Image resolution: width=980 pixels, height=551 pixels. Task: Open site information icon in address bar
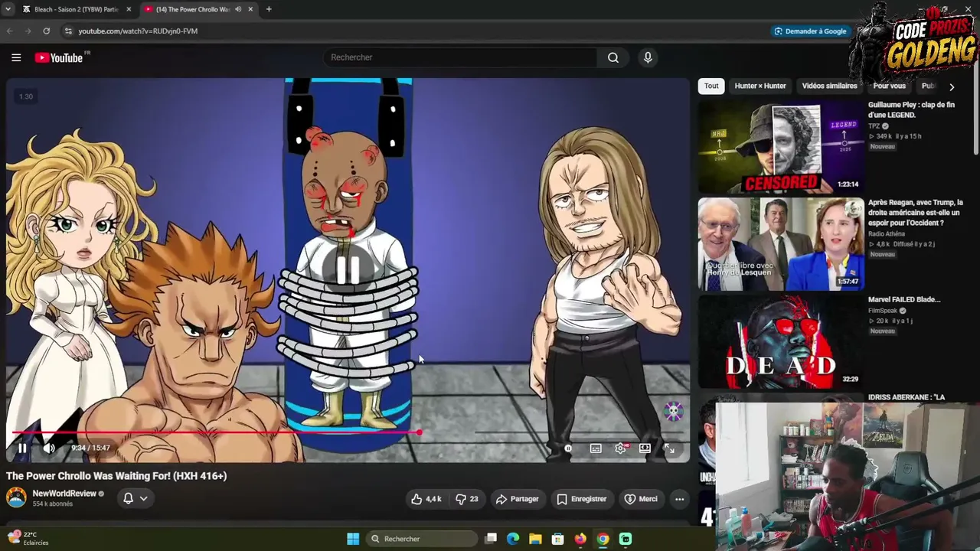pyautogui.click(x=68, y=31)
